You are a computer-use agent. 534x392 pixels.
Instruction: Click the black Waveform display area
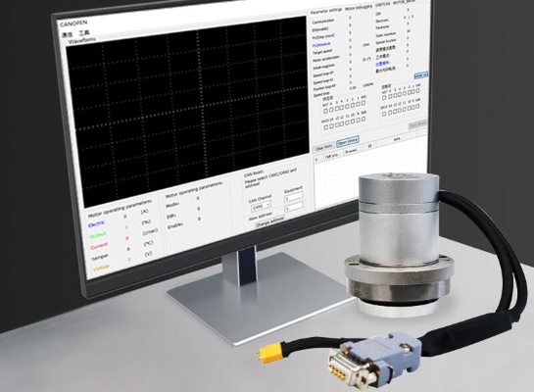click(187, 113)
